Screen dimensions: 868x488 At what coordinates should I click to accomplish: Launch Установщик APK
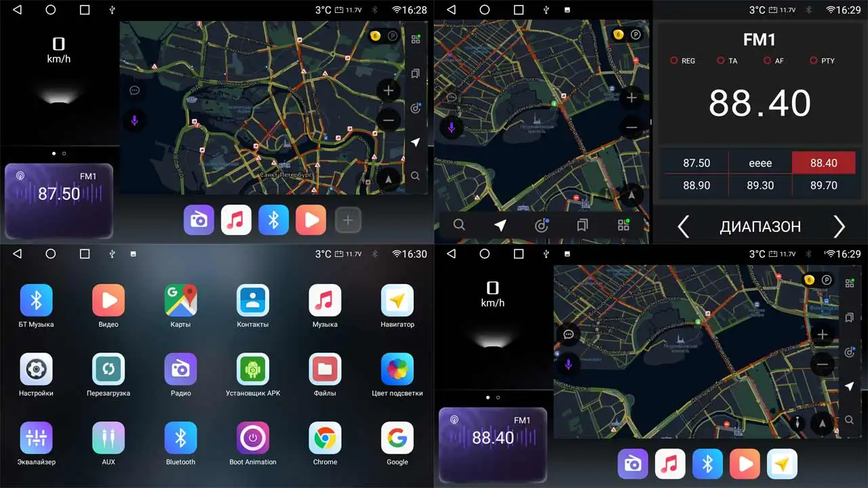click(252, 370)
